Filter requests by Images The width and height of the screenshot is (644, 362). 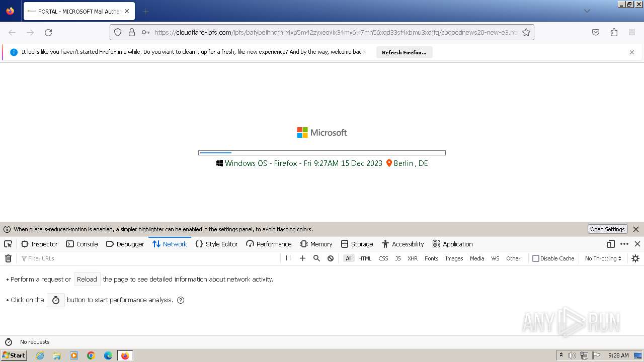click(454, 258)
